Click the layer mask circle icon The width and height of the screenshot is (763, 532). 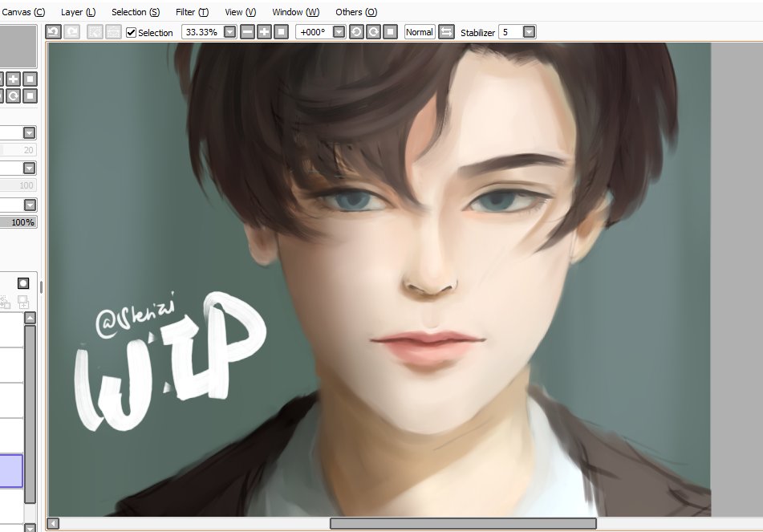tap(23, 283)
